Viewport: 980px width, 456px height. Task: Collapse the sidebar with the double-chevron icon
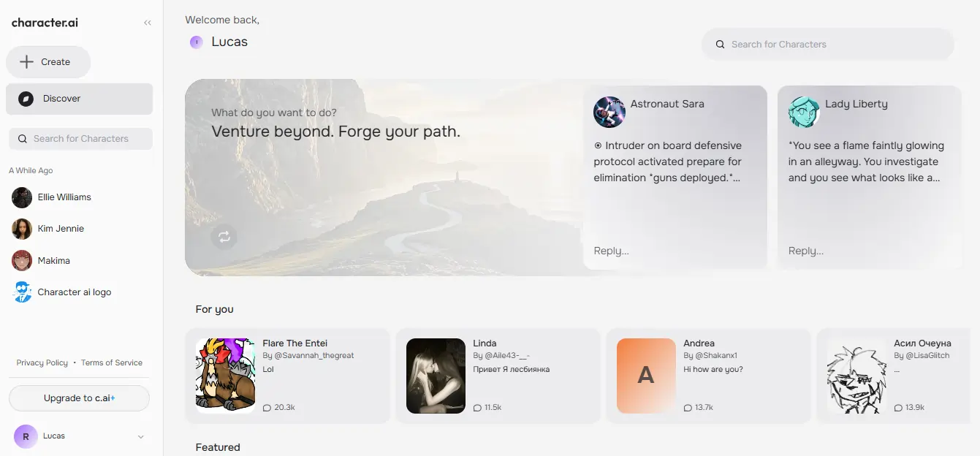click(x=148, y=23)
